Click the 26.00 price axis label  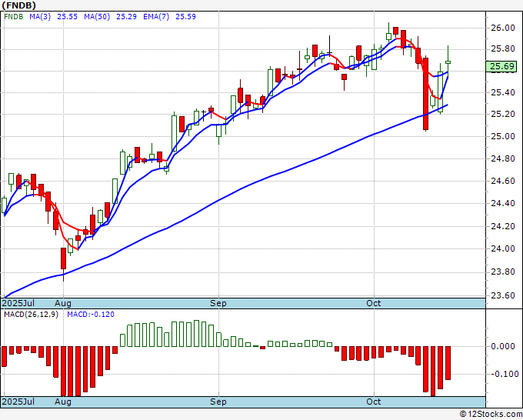pos(503,28)
